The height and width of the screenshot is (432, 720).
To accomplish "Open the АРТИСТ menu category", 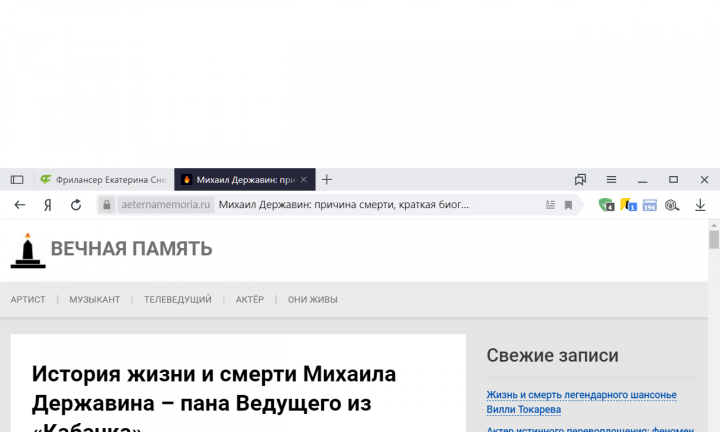I will pyautogui.click(x=28, y=299).
